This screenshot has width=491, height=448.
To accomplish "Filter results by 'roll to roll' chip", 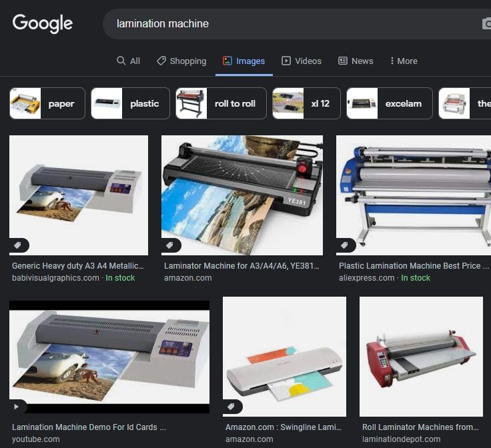I will tap(221, 103).
